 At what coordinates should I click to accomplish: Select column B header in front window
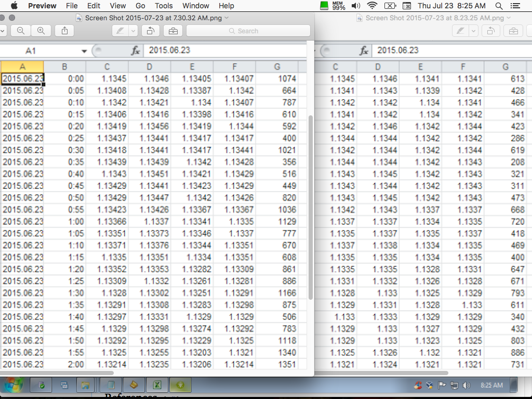coord(64,67)
